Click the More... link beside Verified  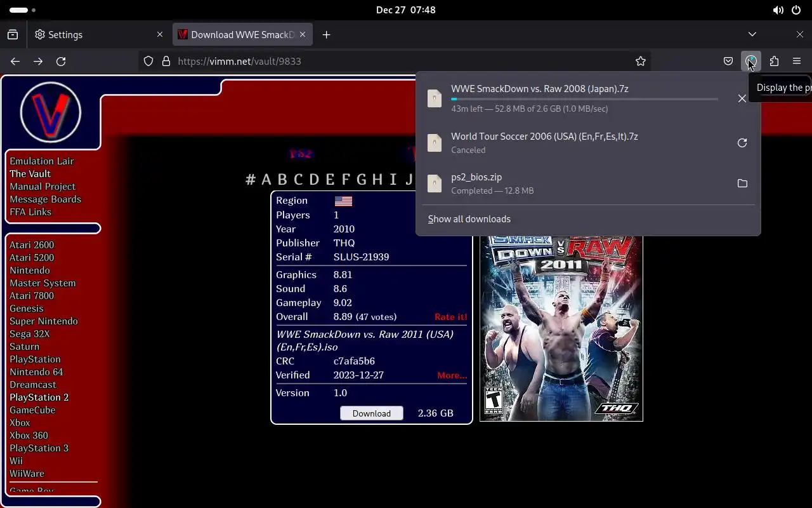[452, 375]
